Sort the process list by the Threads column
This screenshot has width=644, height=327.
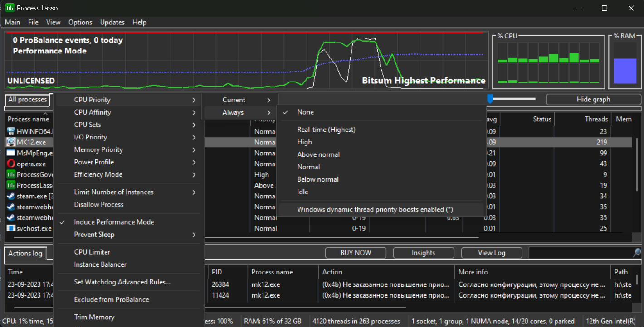point(582,119)
